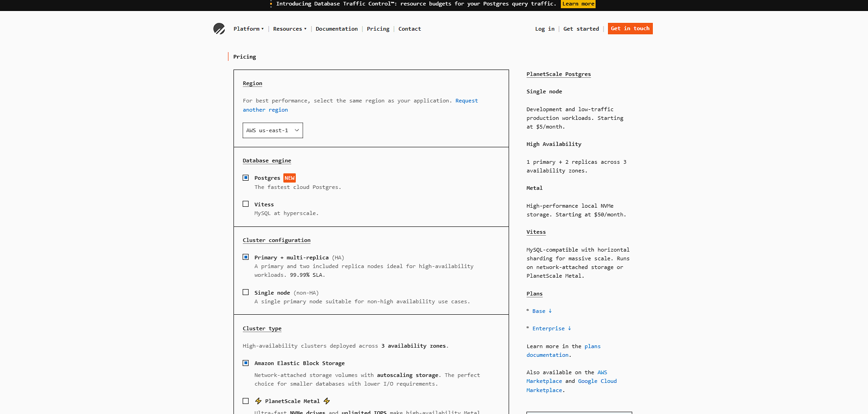Jump to the Base plan link
Image resolution: width=868 pixels, height=414 pixels.
[542, 311]
